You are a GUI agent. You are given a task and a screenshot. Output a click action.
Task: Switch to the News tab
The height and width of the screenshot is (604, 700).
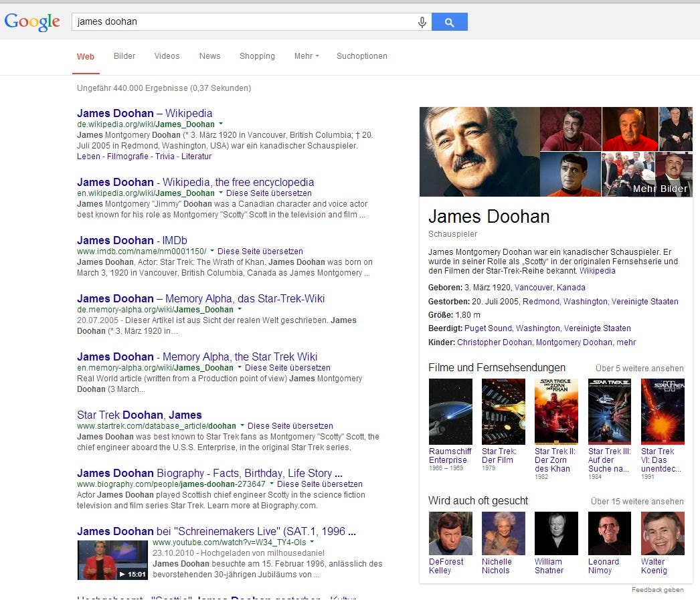tap(210, 56)
